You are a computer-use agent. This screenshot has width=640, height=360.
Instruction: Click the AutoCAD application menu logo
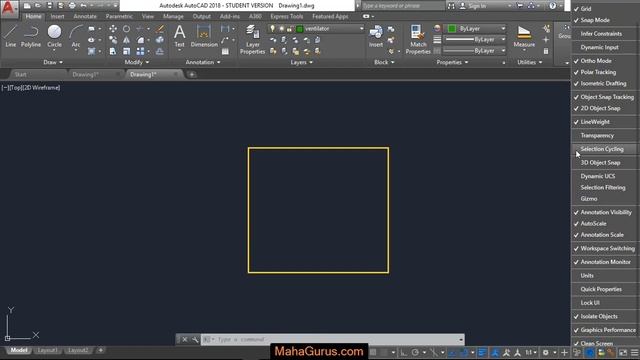pos(9,8)
